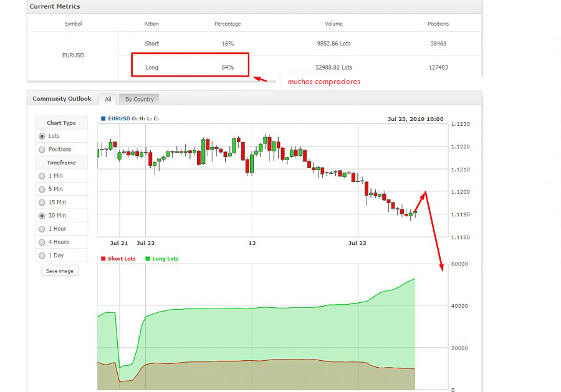Click the 52988.02 Lots volume cell
Viewport: 561px width, 392px height.
pyautogui.click(x=334, y=67)
